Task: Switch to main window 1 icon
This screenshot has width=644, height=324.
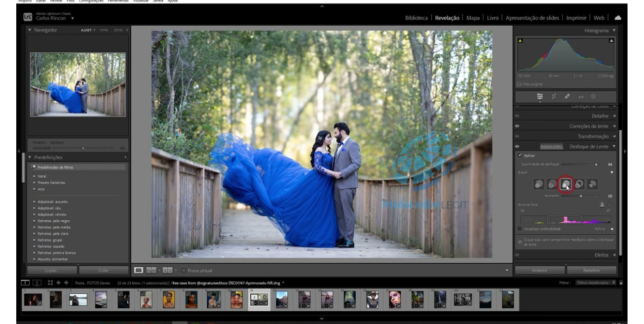Action: coord(25,283)
